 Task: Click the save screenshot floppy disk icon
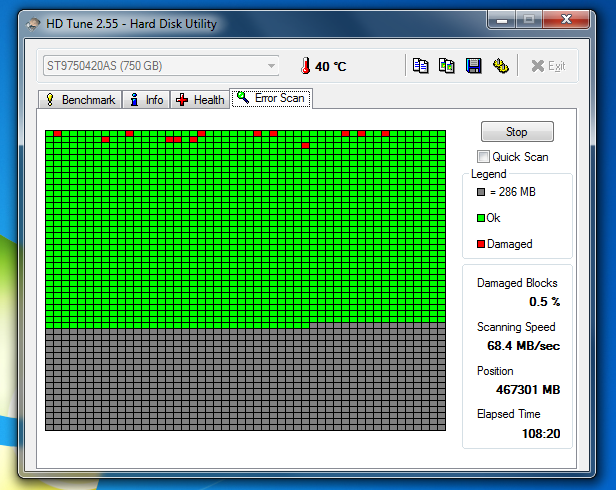473,66
